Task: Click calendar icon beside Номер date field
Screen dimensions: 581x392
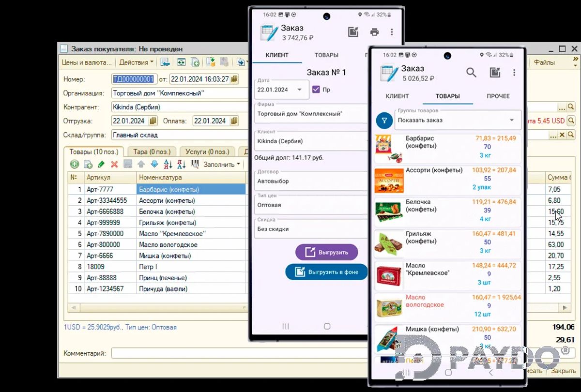Action: coord(235,79)
